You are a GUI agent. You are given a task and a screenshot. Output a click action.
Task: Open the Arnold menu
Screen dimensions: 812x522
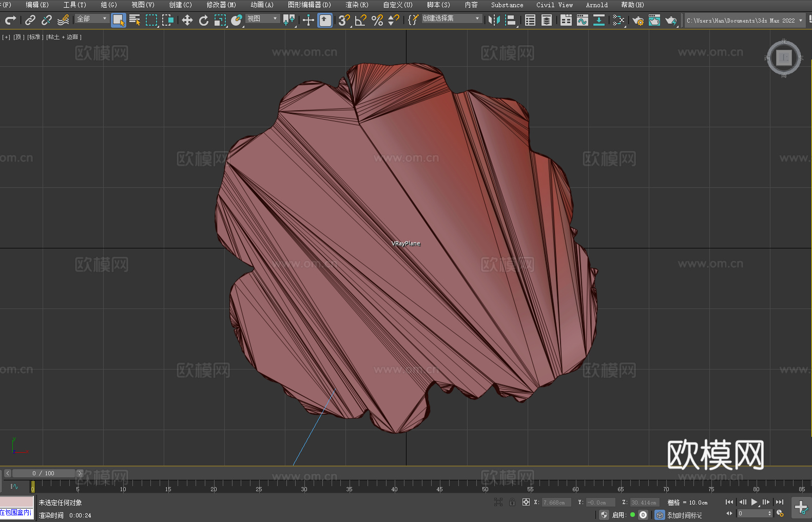597,5
